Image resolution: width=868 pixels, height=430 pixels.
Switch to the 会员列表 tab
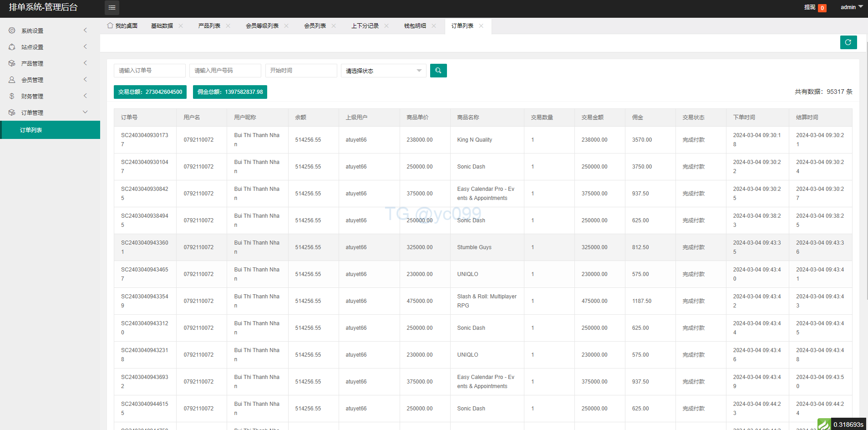(x=315, y=26)
